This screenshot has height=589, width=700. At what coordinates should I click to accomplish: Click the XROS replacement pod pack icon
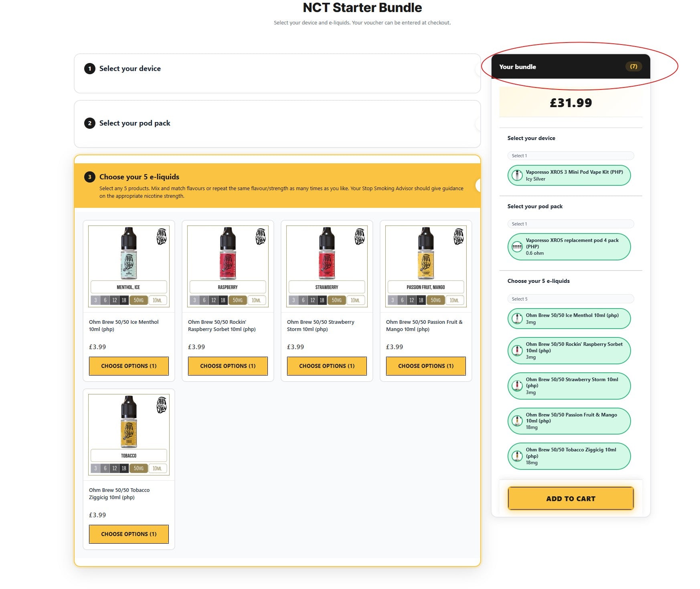click(517, 247)
